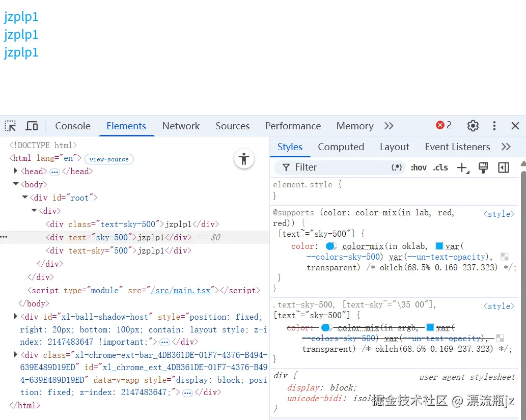This screenshot has height=420, width=526.
Task: Switch to the Computed sidebar tab
Action: point(341,147)
